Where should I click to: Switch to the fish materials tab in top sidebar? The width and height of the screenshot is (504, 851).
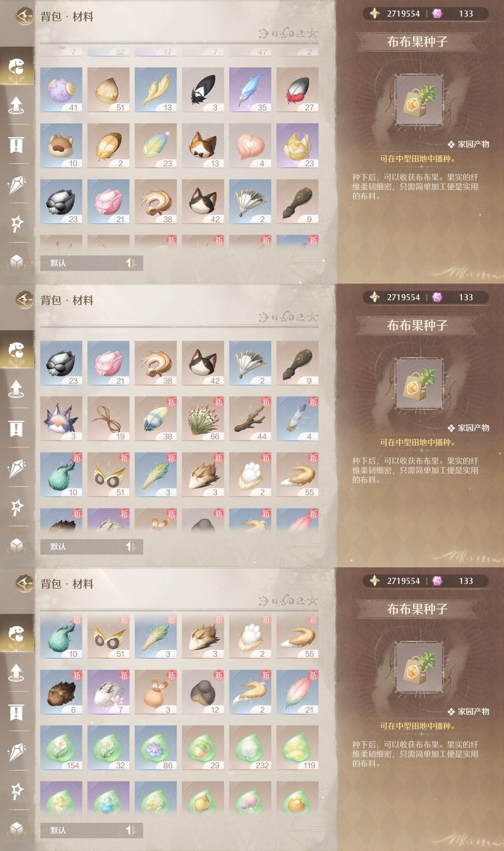point(17,66)
